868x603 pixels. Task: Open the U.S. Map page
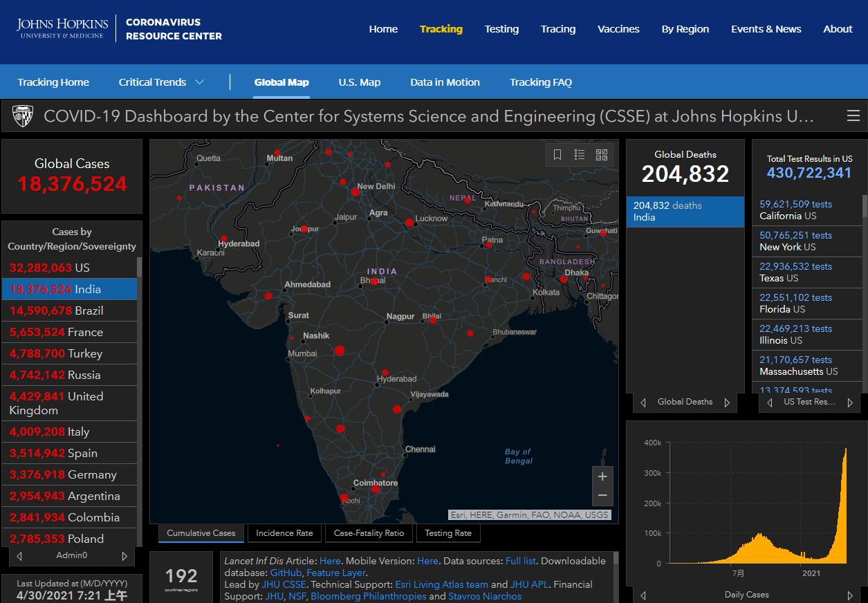[359, 82]
